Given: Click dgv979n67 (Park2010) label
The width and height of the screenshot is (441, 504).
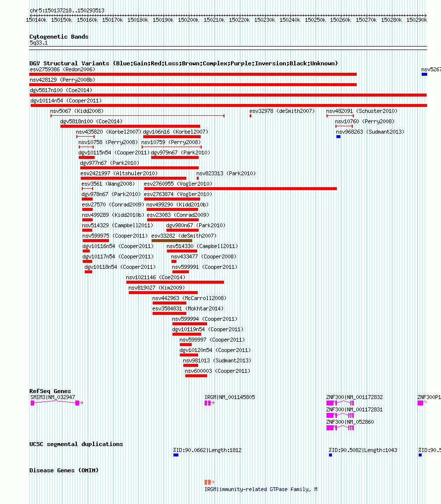Looking at the screenshot, I should click(180, 152).
